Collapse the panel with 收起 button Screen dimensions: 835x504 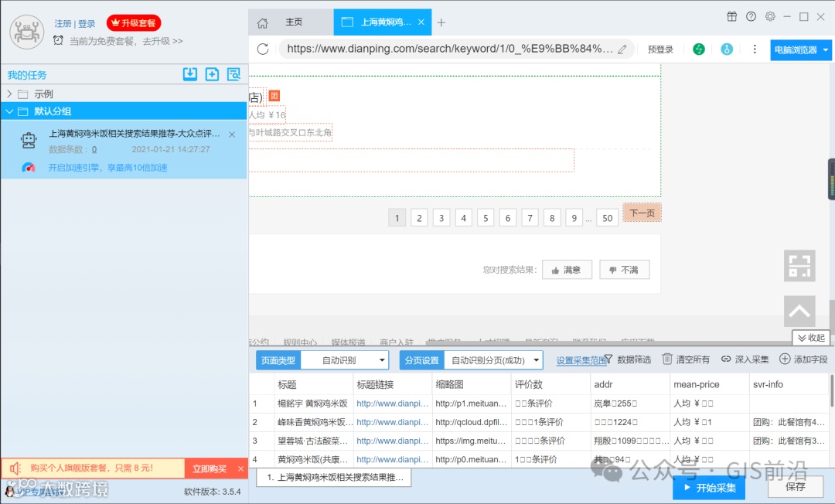click(x=811, y=338)
